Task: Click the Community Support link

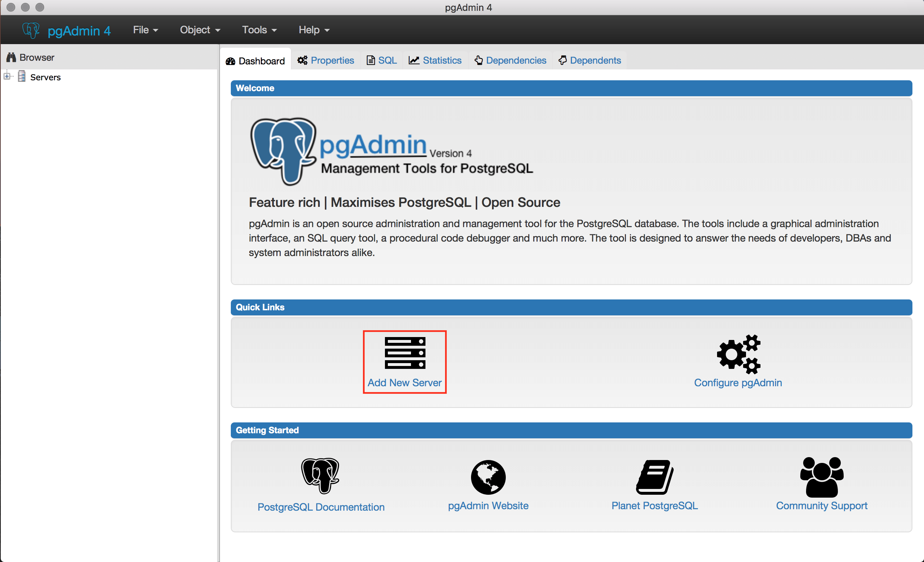Action: click(822, 506)
